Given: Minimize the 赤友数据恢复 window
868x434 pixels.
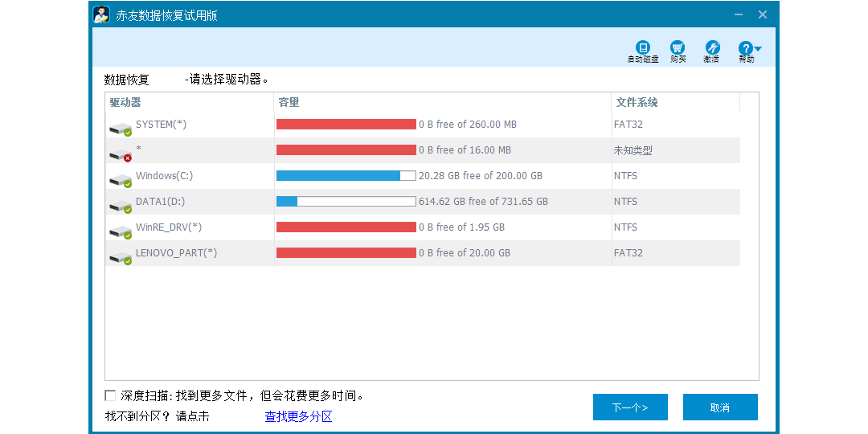Looking at the screenshot, I should coord(738,14).
